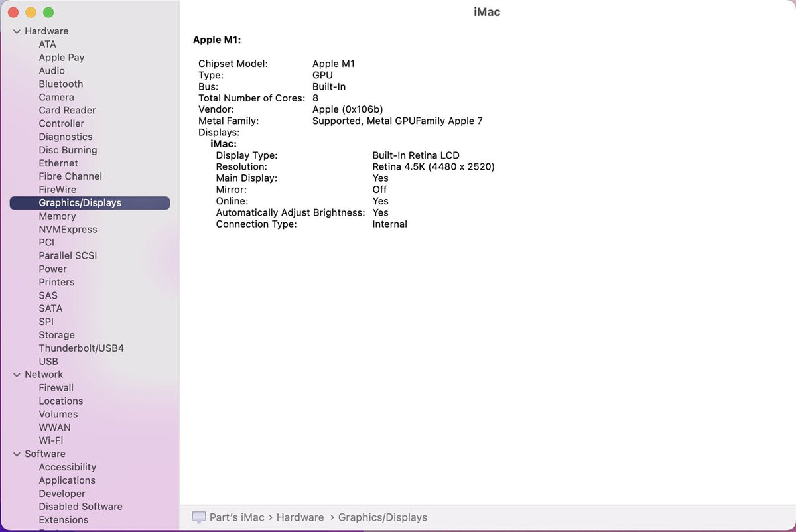This screenshot has width=796, height=532.
Task: Click Graphics/Displays breadcrumb in path bar
Action: 382,517
